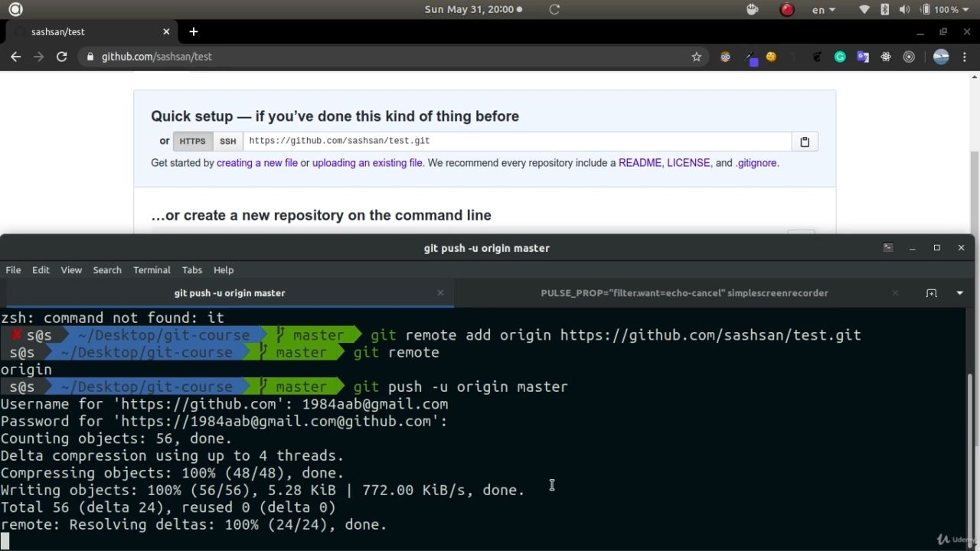Open the Chrome three-dot menu
This screenshot has width=980, height=551.
tap(965, 57)
